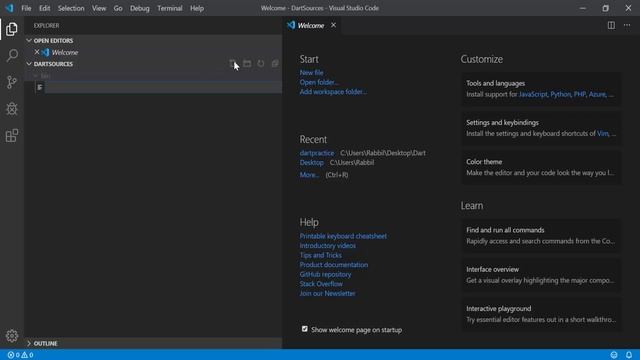Open Tips and Tricks link
Screen dimensions: 640x360
(x=320, y=255)
